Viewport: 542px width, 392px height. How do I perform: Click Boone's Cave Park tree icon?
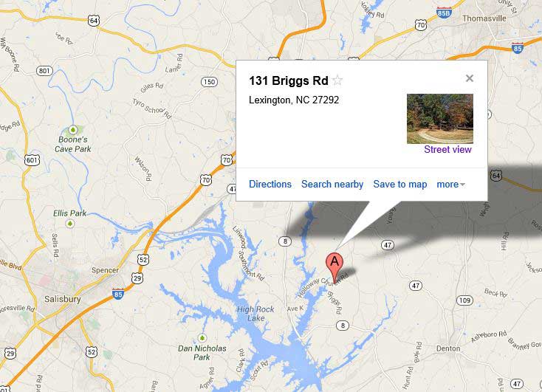click(x=72, y=130)
